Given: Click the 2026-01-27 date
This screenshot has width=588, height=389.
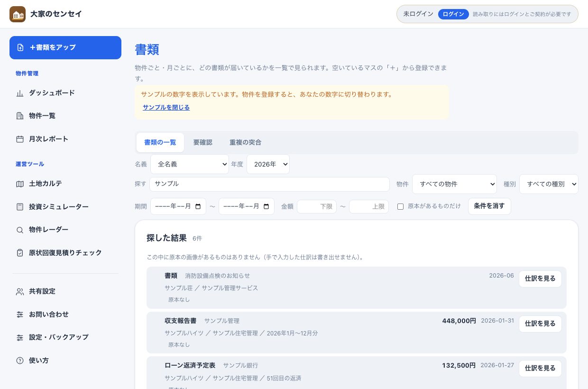Looking at the screenshot, I should point(497,365).
